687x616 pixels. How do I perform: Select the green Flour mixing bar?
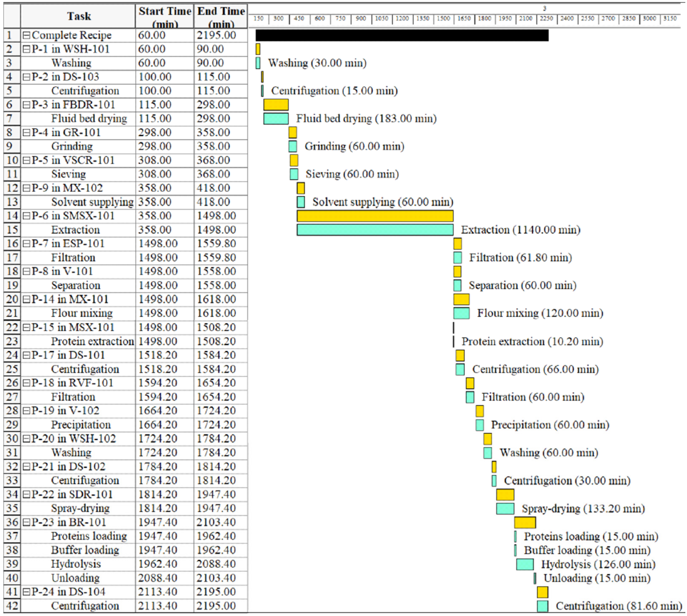461,313
